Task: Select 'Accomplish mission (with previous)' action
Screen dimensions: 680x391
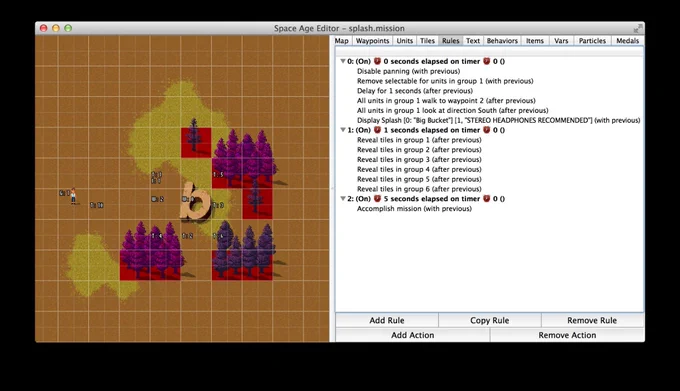Action: point(414,209)
